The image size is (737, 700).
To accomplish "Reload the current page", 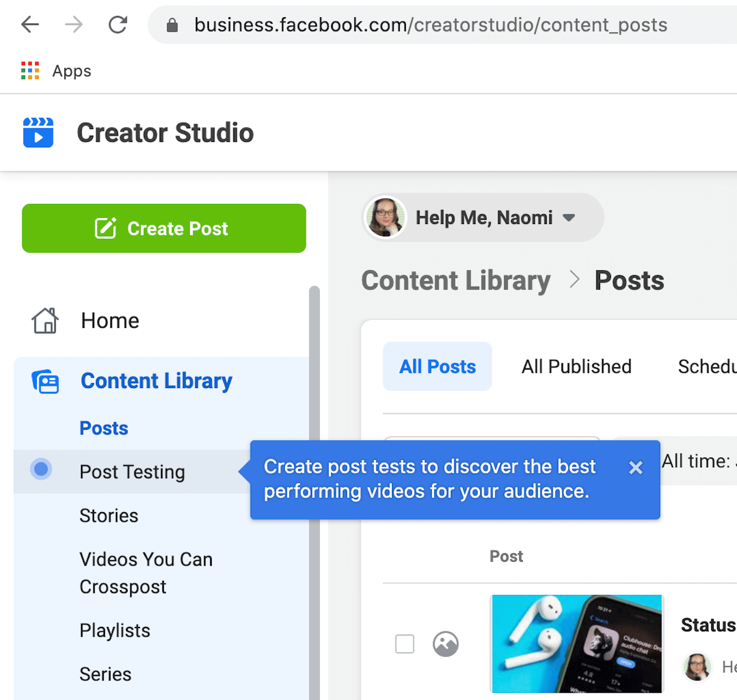I will click(x=117, y=25).
